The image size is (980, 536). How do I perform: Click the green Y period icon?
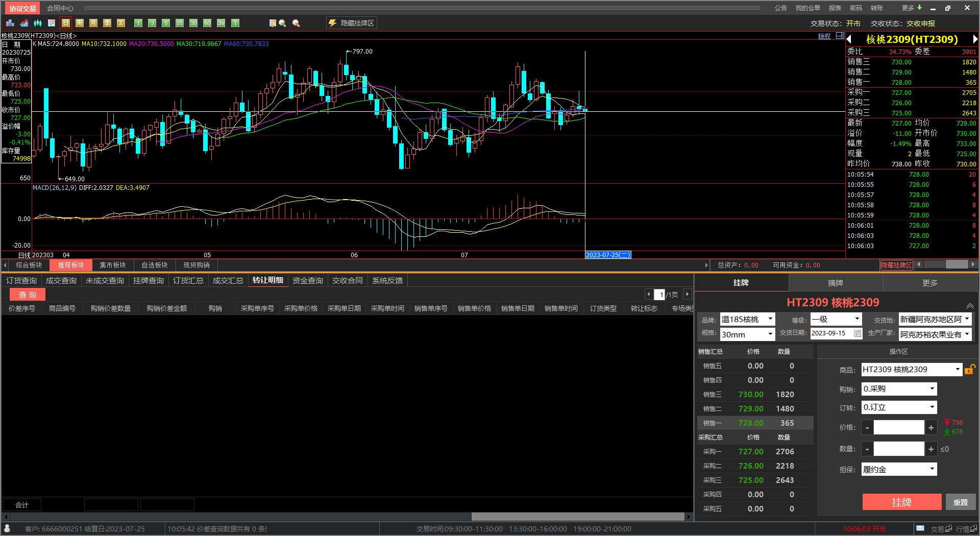[x=235, y=23]
